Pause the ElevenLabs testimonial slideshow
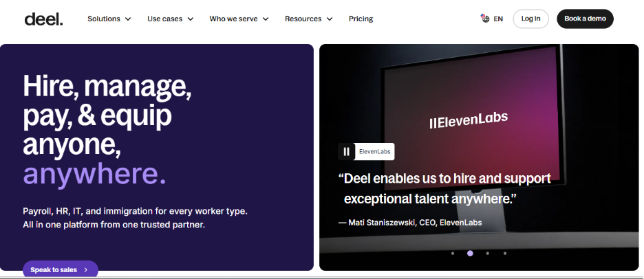 click(x=346, y=152)
